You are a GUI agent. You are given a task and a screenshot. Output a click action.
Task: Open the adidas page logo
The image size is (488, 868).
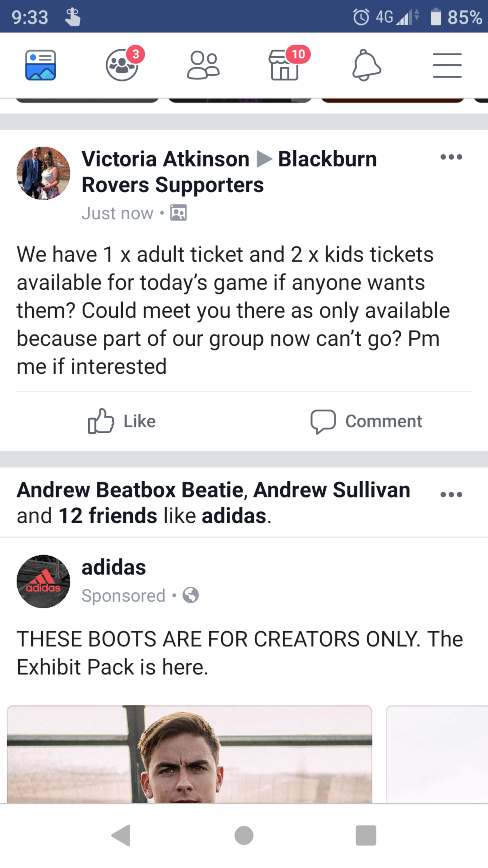point(43,582)
